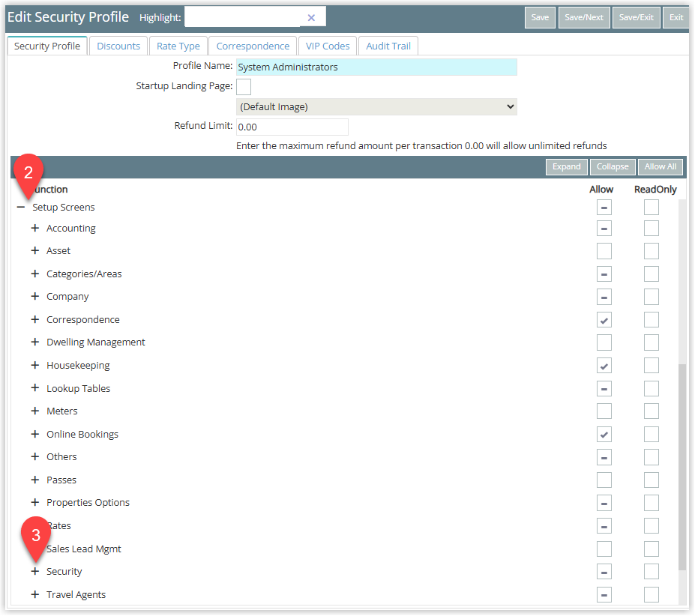Open the VIP Codes tab
This screenshot has height=616, width=695.
328,46
